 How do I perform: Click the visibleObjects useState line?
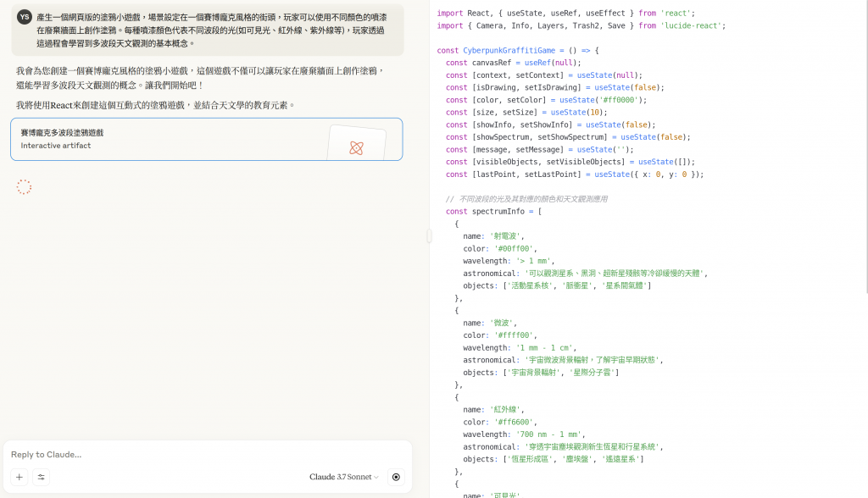click(570, 162)
